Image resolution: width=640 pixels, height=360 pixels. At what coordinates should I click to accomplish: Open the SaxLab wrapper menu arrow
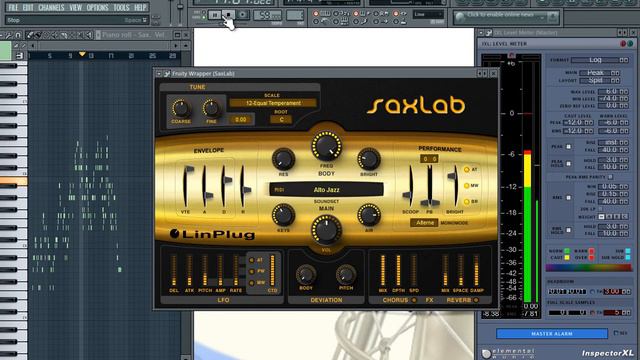point(159,74)
